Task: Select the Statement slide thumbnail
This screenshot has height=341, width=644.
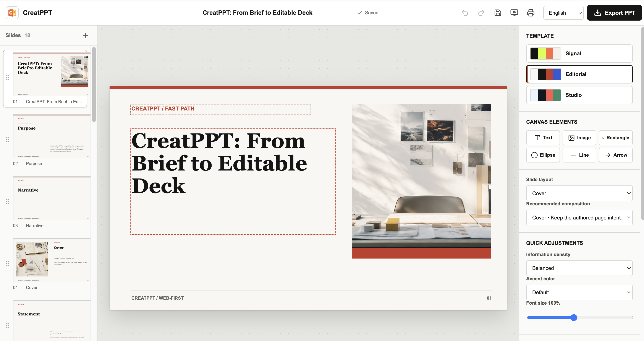Action: pyautogui.click(x=52, y=321)
